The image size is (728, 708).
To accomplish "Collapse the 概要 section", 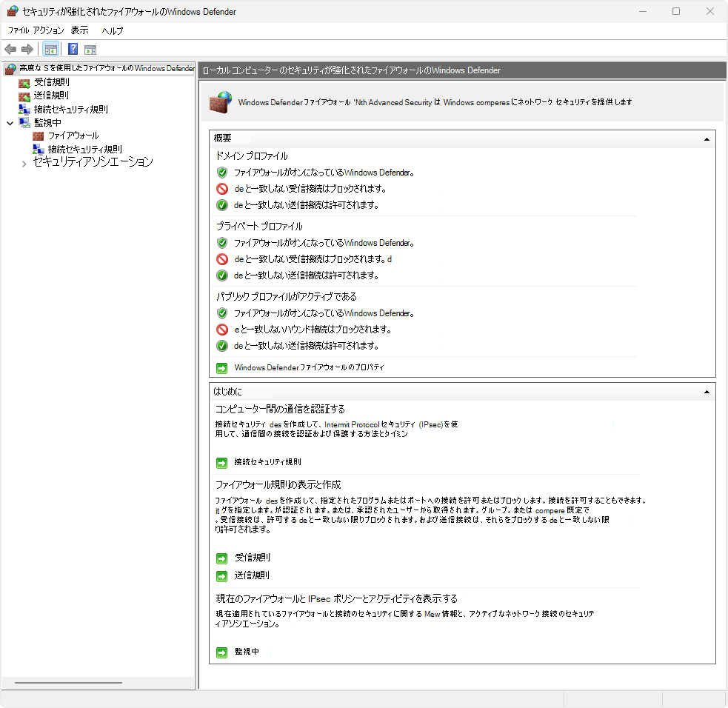I will [x=707, y=139].
